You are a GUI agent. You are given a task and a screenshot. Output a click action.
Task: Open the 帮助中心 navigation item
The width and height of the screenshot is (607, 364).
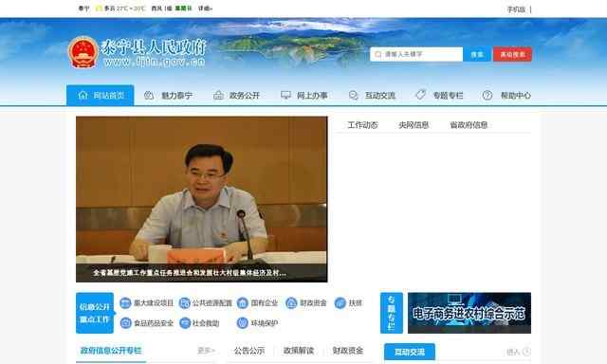coord(506,95)
